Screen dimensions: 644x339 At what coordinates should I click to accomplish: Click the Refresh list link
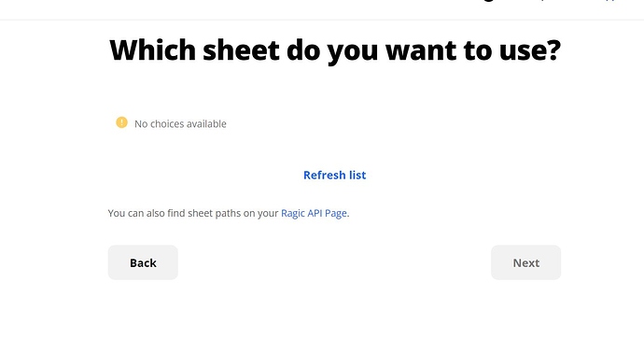tap(335, 175)
